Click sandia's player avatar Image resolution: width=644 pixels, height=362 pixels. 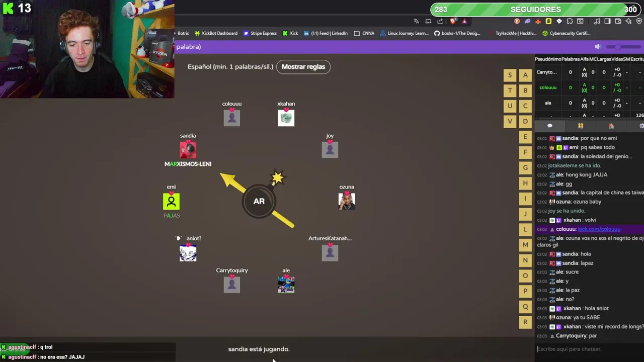(188, 149)
